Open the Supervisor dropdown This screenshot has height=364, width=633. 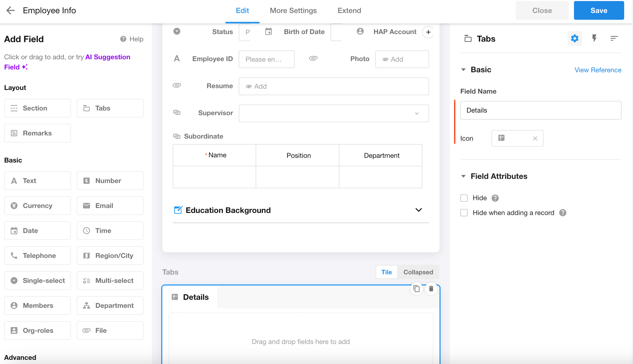click(334, 113)
